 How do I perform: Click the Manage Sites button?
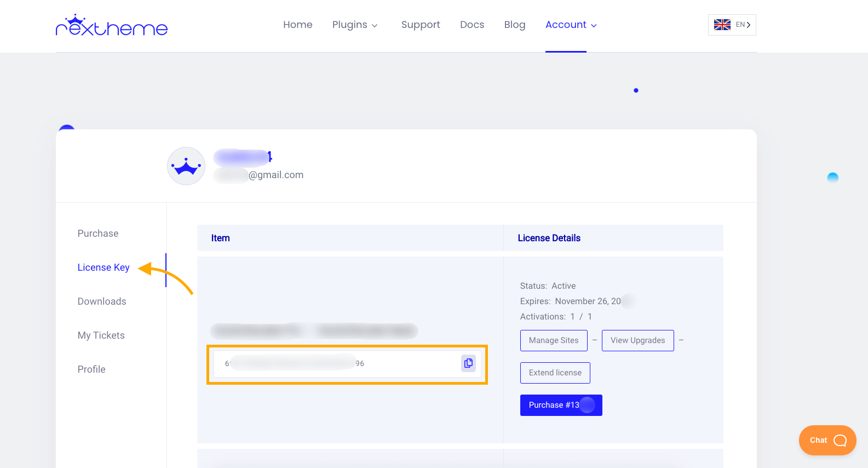point(554,340)
